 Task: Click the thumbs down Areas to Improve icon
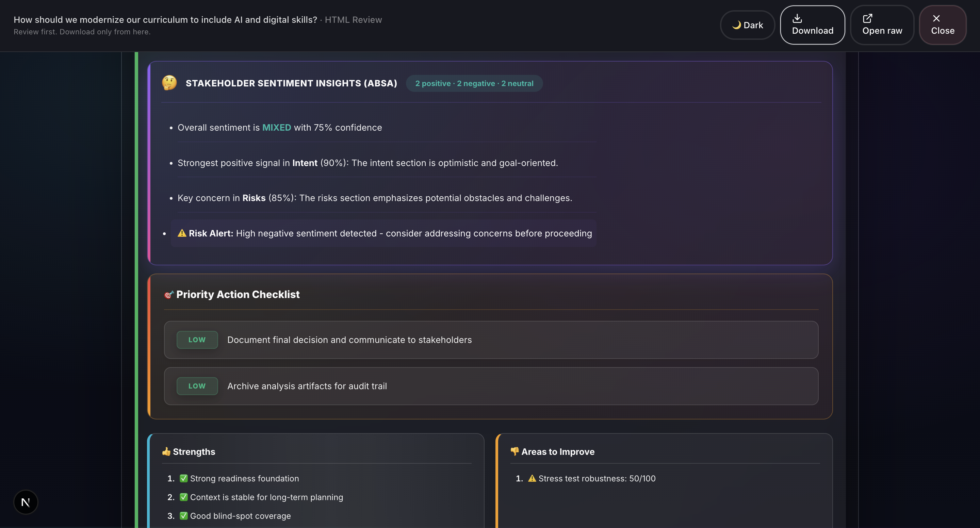click(x=514, y=451)
